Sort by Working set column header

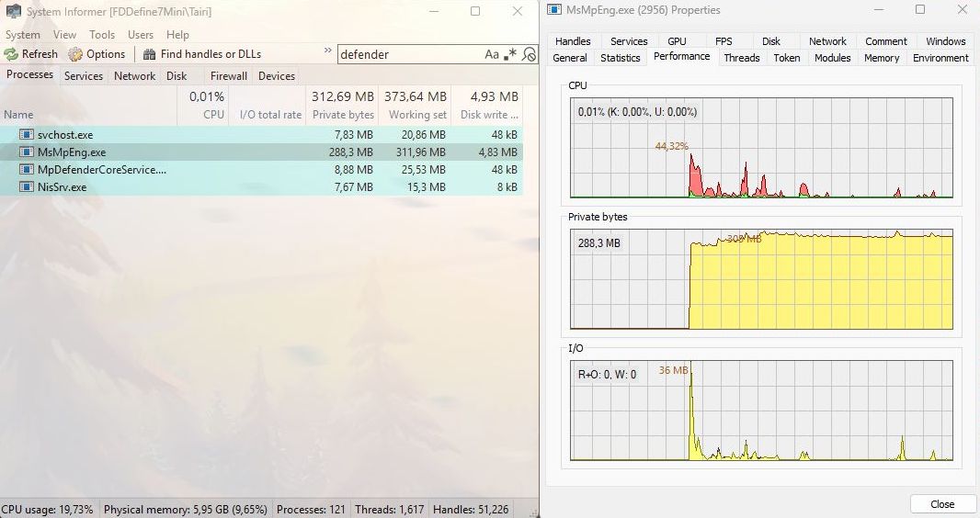click(x=415, y=107)
